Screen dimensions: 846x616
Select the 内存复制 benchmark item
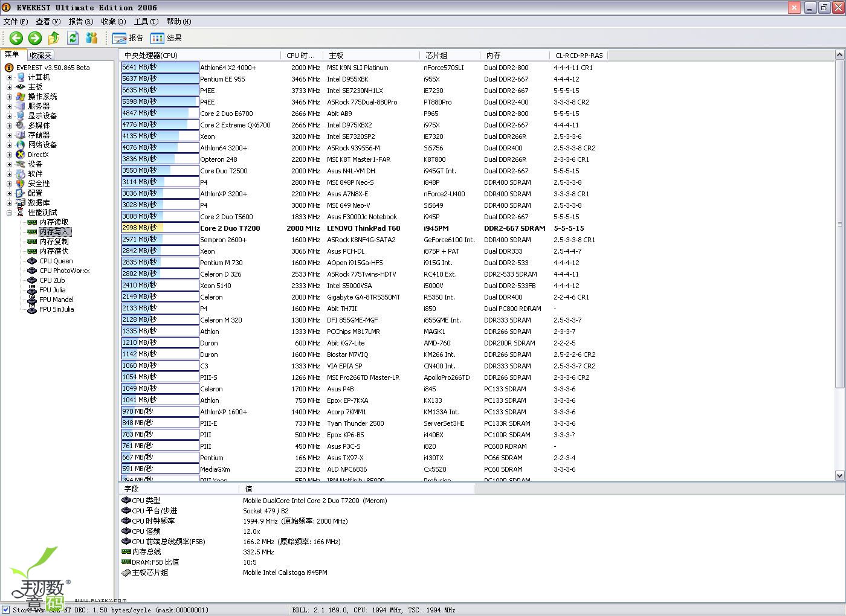[x=54, y=242]
